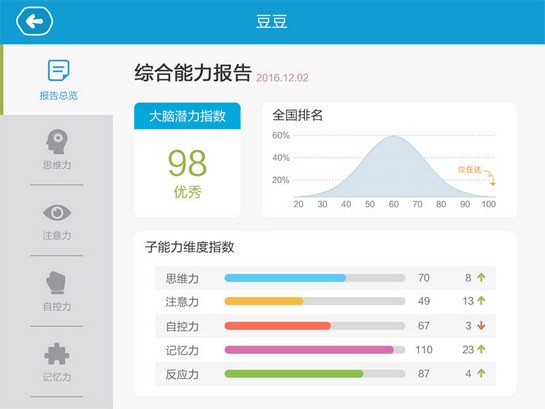Viewport: 545px width, 409px height.
Task: Click the 综合能力报告 heading
Action: 193,73
